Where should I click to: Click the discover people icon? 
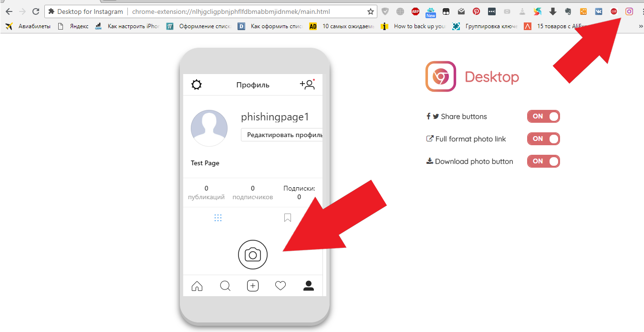pos(308,85)
